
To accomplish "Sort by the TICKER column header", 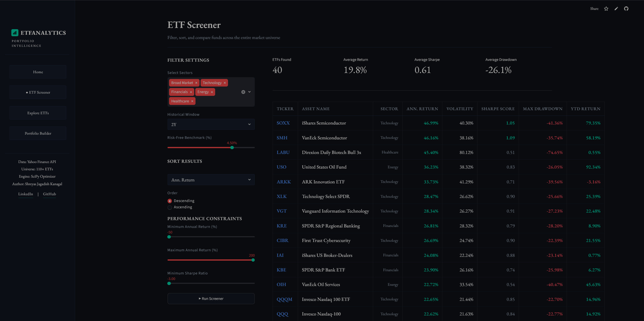I will click(285, 109).
